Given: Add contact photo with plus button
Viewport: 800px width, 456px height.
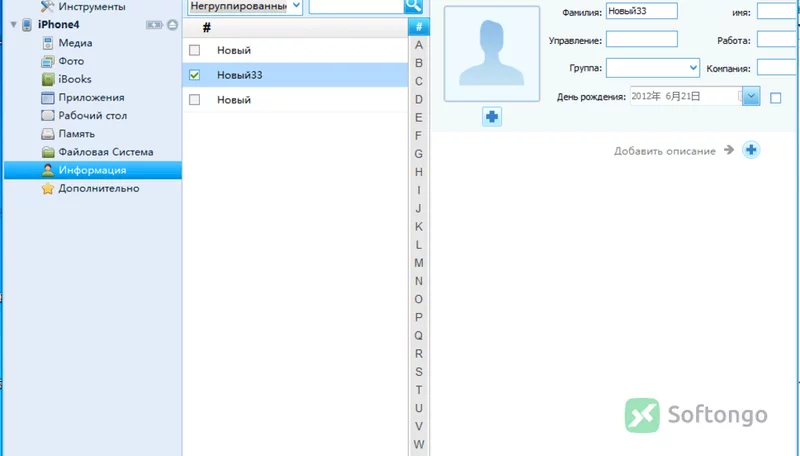Looking at the screenshot, I should pyautogui.click(x=492, y=116).
